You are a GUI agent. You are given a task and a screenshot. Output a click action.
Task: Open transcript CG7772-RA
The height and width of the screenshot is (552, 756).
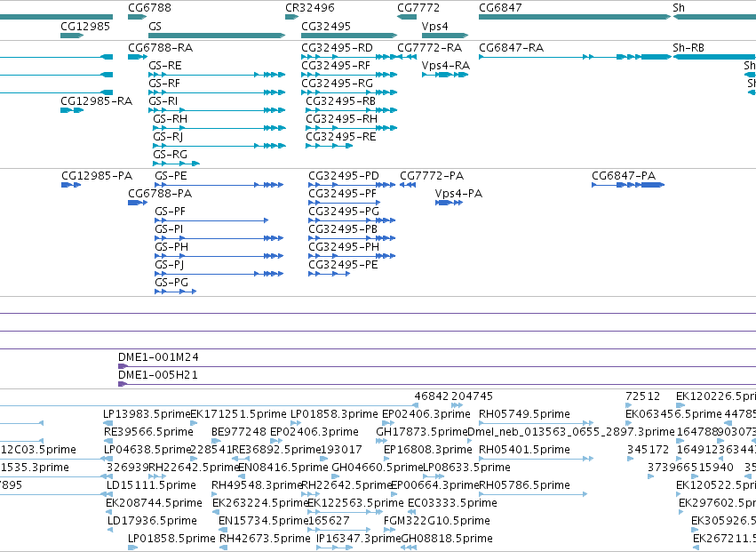point(407,57)
